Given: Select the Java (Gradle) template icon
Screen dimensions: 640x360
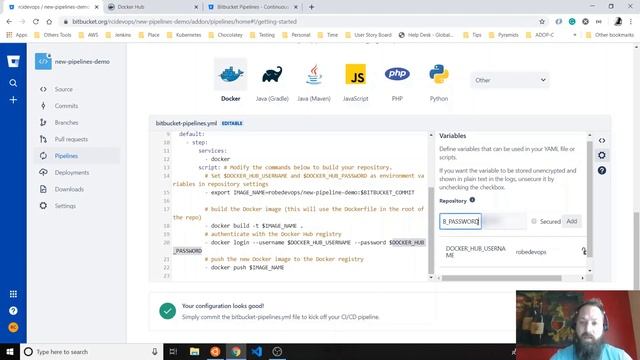Looking at the screenshot, I should 272,75.
